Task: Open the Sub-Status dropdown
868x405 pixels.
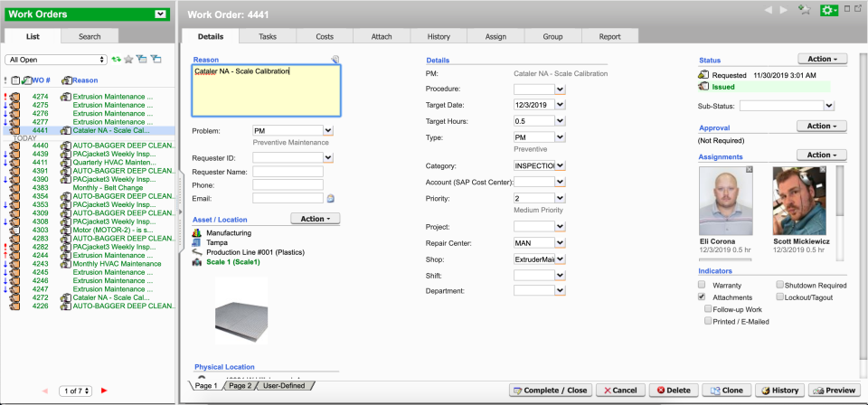Action: pyautogui.click(x=830, y=106)
